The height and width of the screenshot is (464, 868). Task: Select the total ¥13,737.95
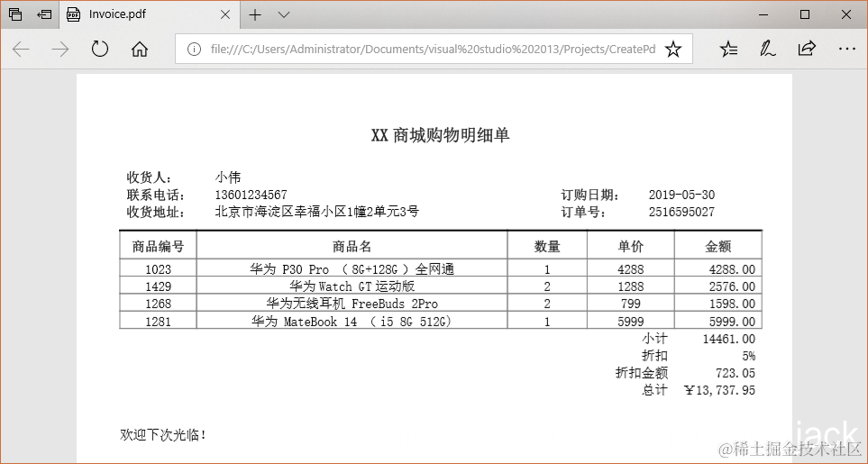[x=719, y=390]
